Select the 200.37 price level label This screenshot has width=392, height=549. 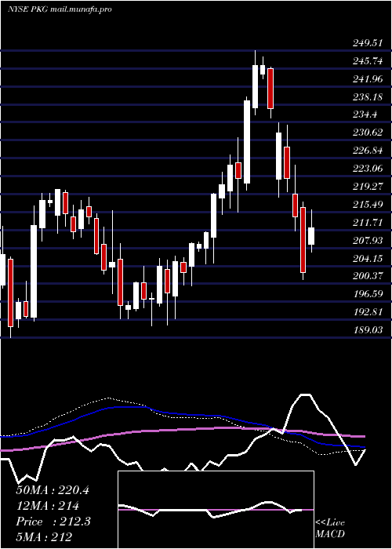(x=368, y=276)
